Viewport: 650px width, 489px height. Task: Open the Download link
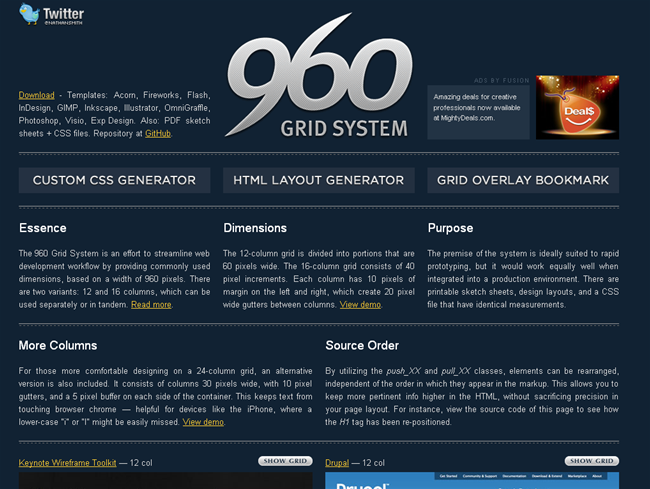36,95
